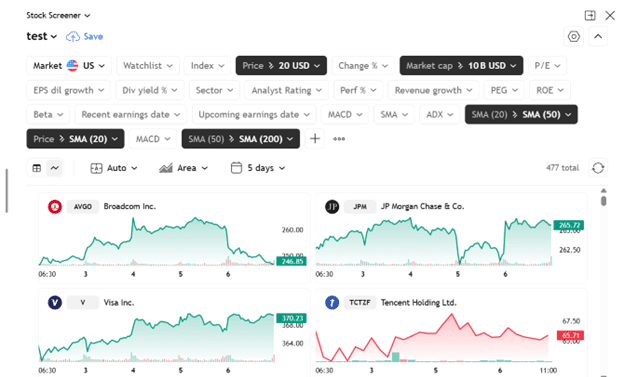Viewport: 624px width, 377px height.
Task: Click the TCTZF ticker badge
Action: [x=360, y=303]
